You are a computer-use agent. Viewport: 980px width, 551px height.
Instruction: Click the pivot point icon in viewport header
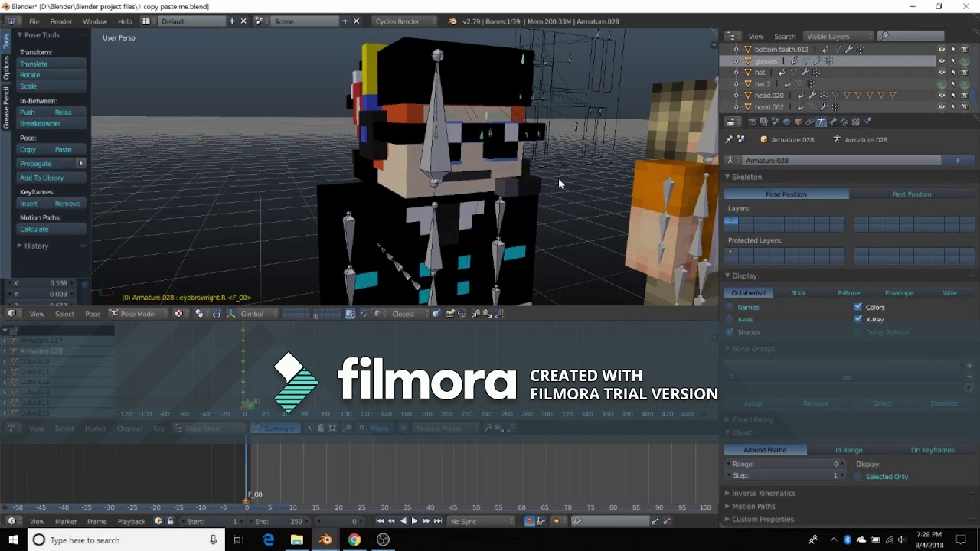[200, 314]
